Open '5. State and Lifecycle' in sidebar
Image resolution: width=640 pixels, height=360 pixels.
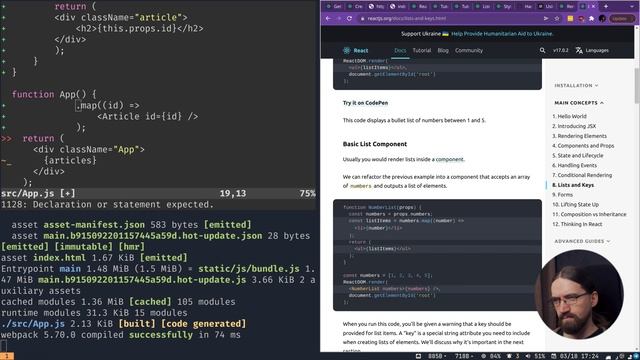(578, 156)
